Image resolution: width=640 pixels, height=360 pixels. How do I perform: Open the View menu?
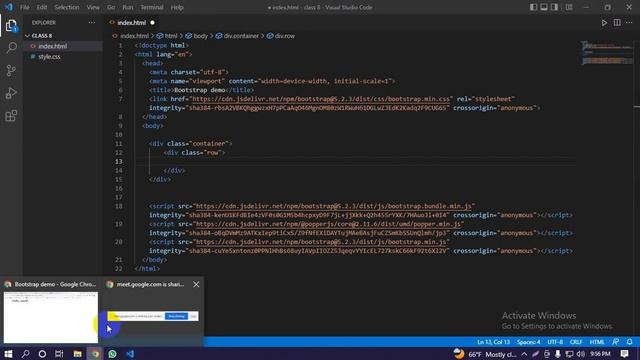point(93,7)
